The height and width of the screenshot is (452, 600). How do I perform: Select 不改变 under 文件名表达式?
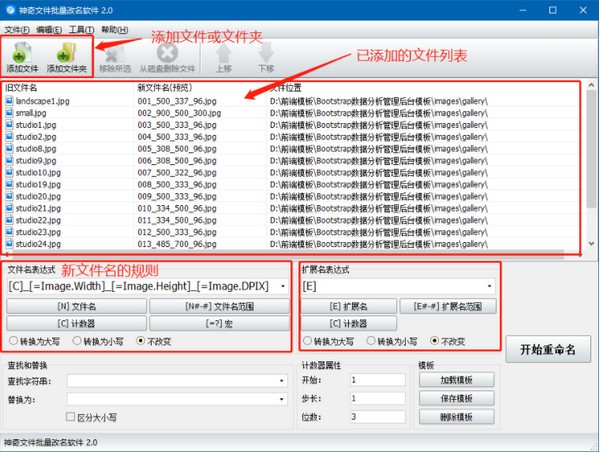pos(141,341)
